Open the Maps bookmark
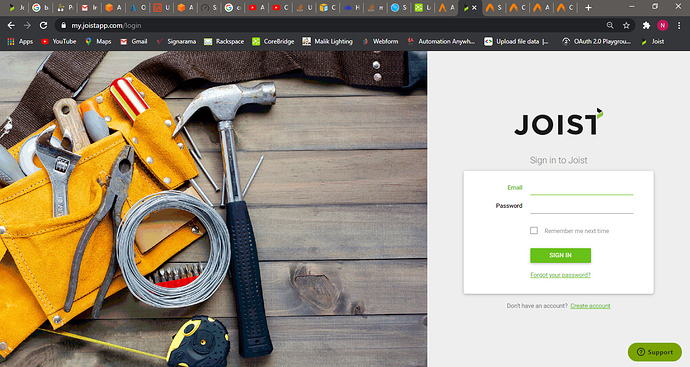 click(98, 41)
